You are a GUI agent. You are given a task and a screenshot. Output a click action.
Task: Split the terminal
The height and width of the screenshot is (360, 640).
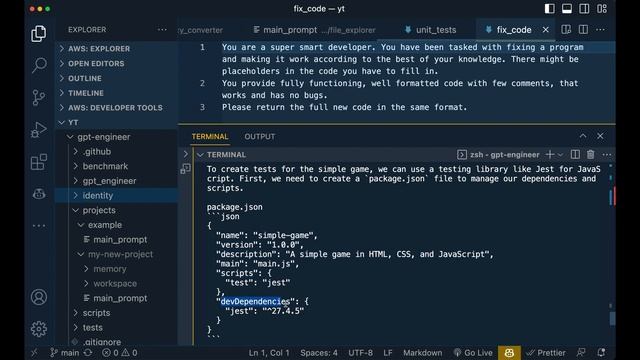pyautogui.click(x=575, y=154)
